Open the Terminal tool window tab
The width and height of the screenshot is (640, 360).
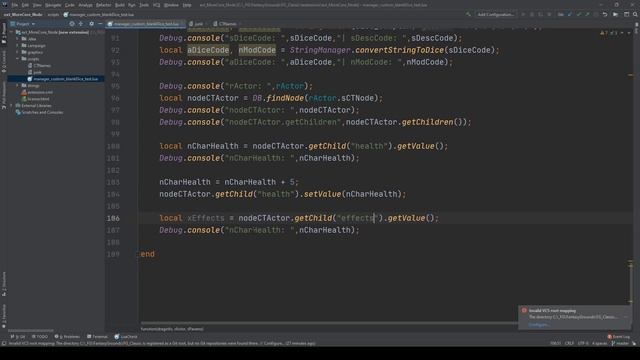[x=97, y=337]
